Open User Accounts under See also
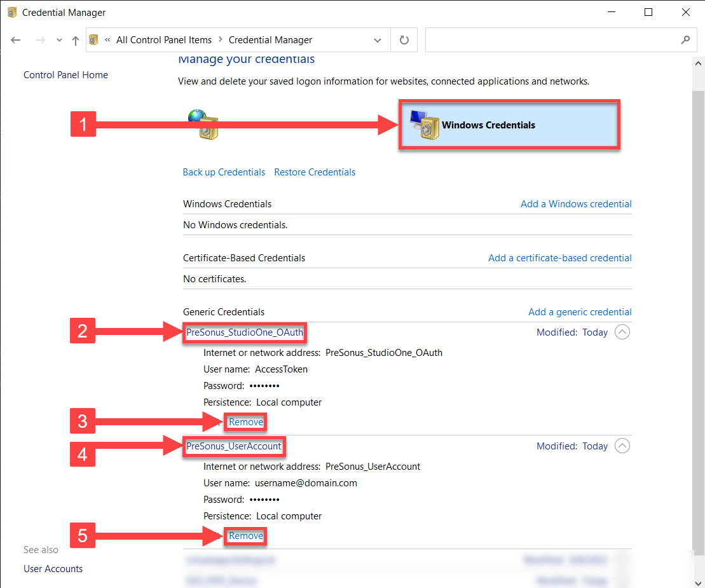This screenshot has width=705, height=588. (x=53, y=569)
